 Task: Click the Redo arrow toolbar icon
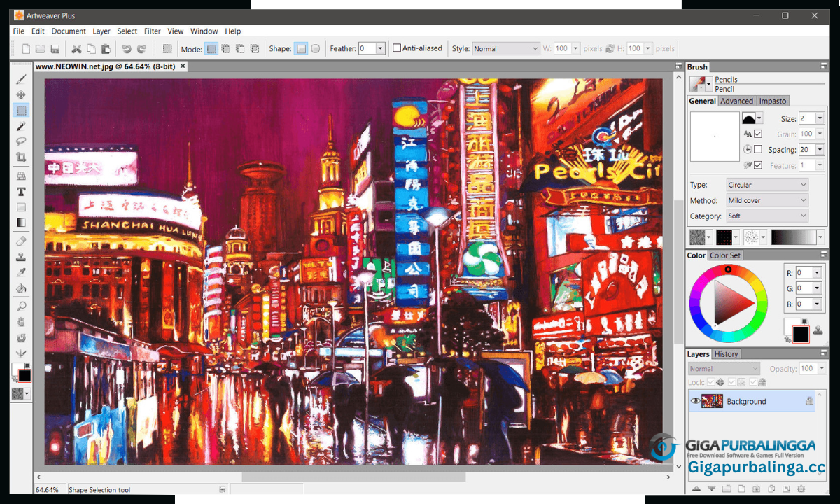141,49
